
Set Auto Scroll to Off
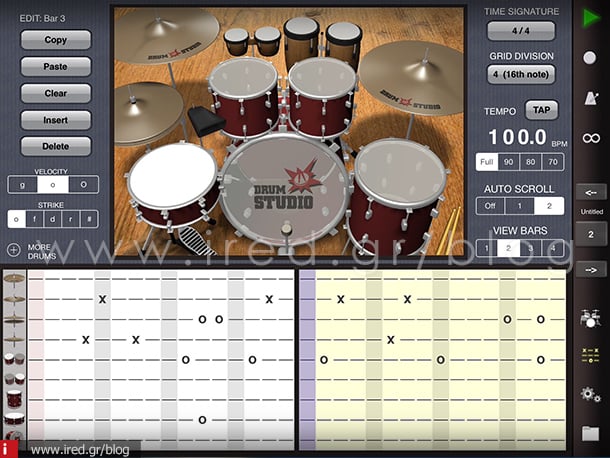coord(490,206)
